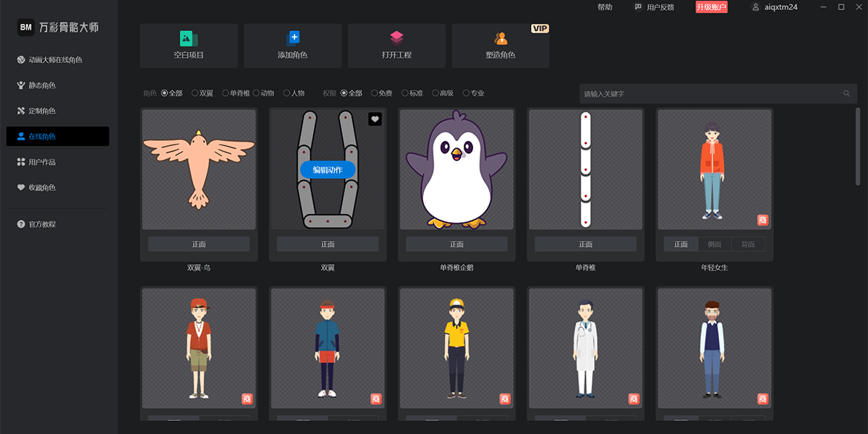This screenshot has width=868, height=434.
Task: Click the user account icon aiqxtm24
Action: tap(756, 7)
